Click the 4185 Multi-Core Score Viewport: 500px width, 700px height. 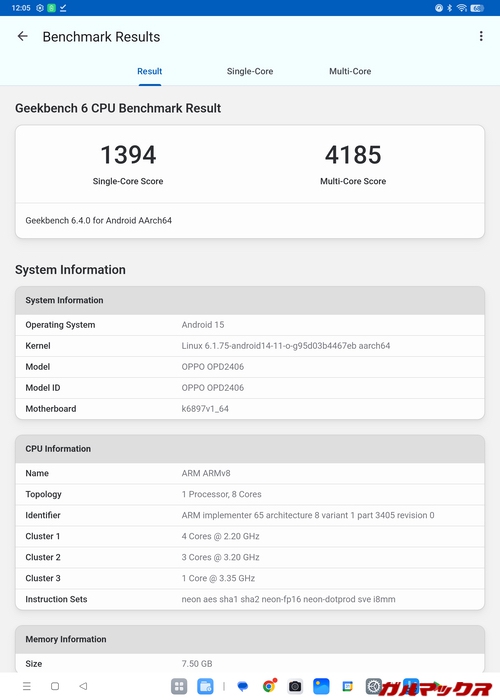point(353,155)
